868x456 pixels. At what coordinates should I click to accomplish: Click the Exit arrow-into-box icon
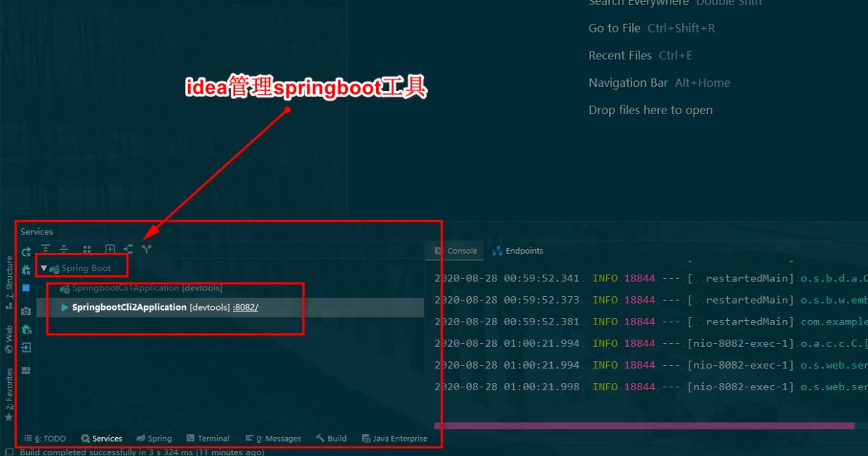pyautogui.click(x=26, y=348)
